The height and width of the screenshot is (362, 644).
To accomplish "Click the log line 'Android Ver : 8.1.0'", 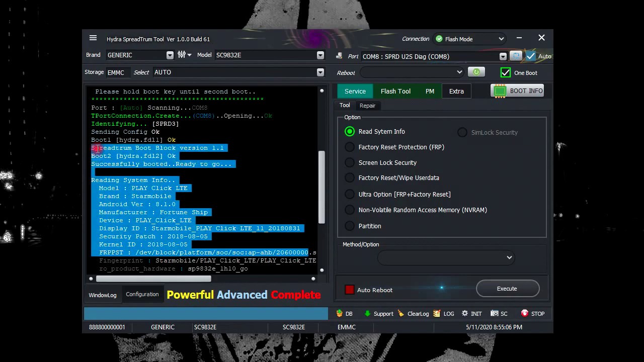I will (137, 204).
